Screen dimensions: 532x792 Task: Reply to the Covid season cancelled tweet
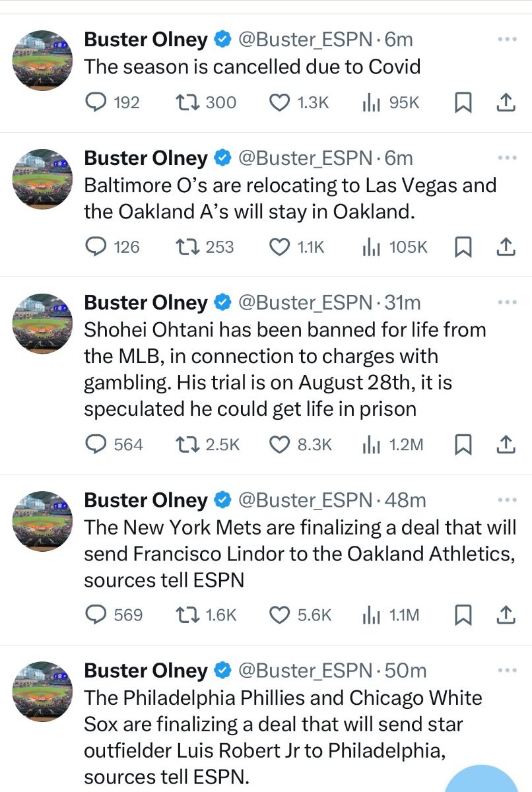(97, 102)
